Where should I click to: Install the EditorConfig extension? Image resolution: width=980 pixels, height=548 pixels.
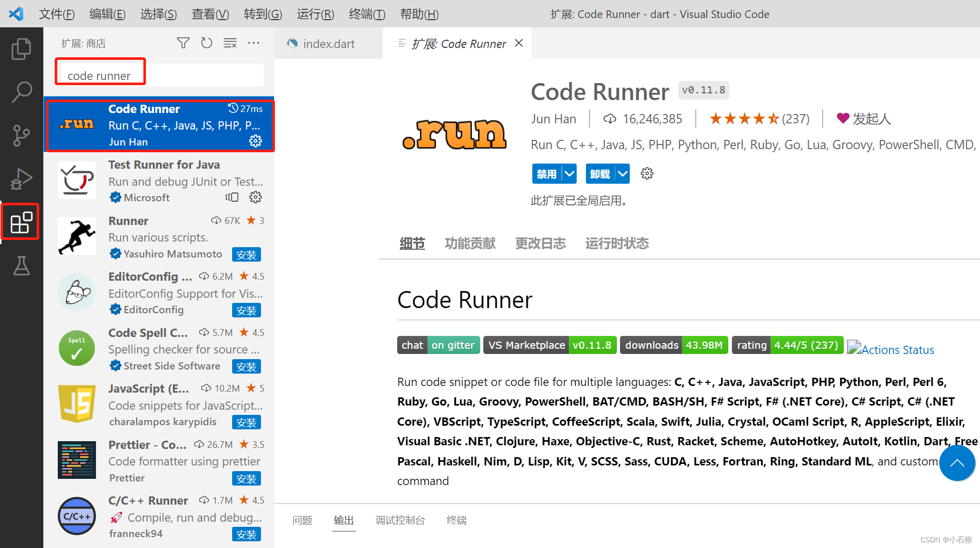(247, 311)
